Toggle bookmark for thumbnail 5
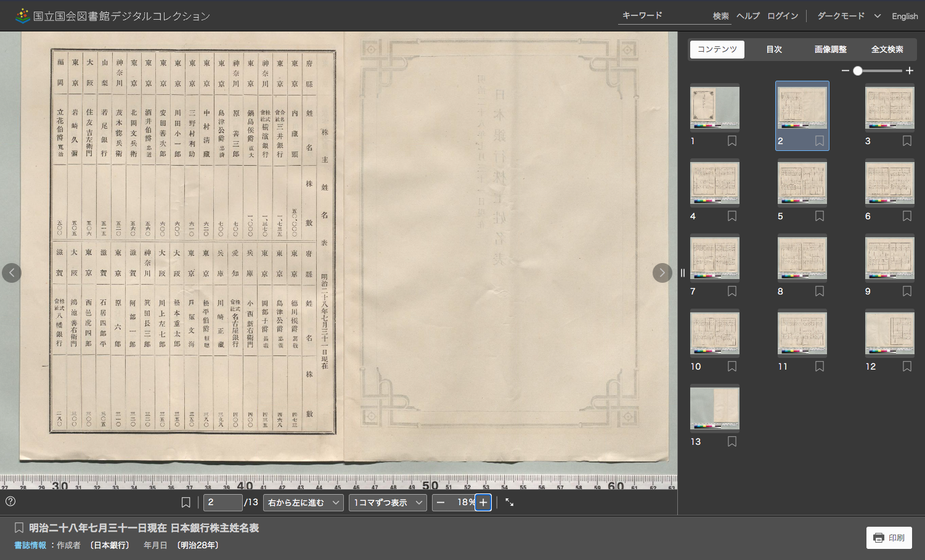The width and height of the screenshot is (925, 560). click(820, 216)
